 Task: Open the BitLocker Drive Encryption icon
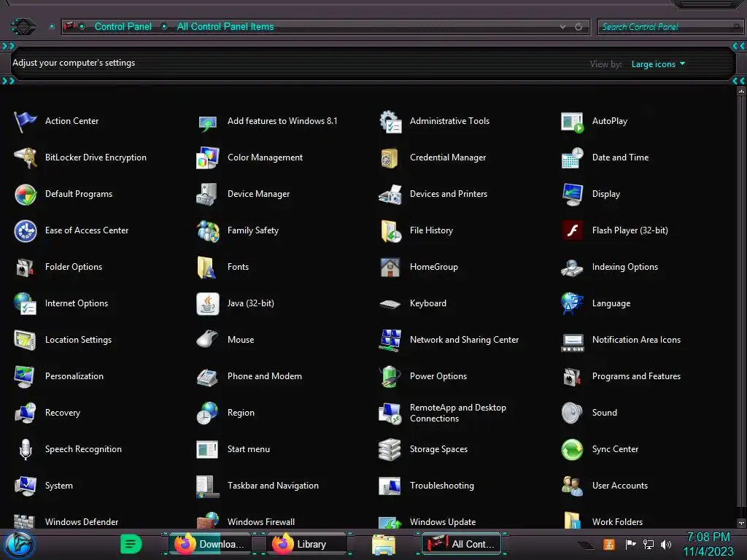pyautogui.click(x=26, y=157)
